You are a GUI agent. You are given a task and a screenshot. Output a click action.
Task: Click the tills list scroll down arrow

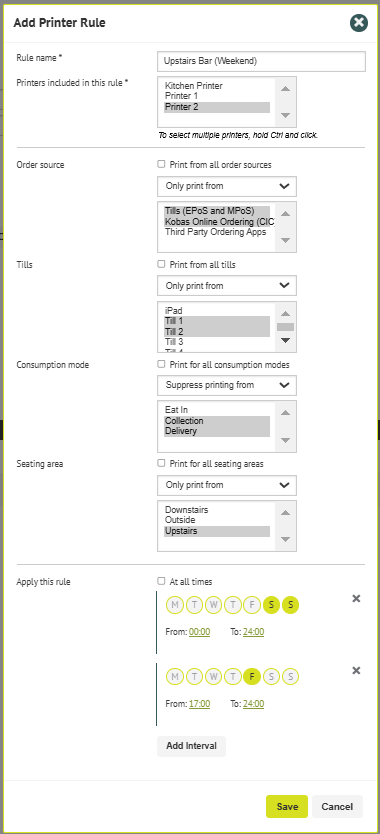click(x=286, y=340)
